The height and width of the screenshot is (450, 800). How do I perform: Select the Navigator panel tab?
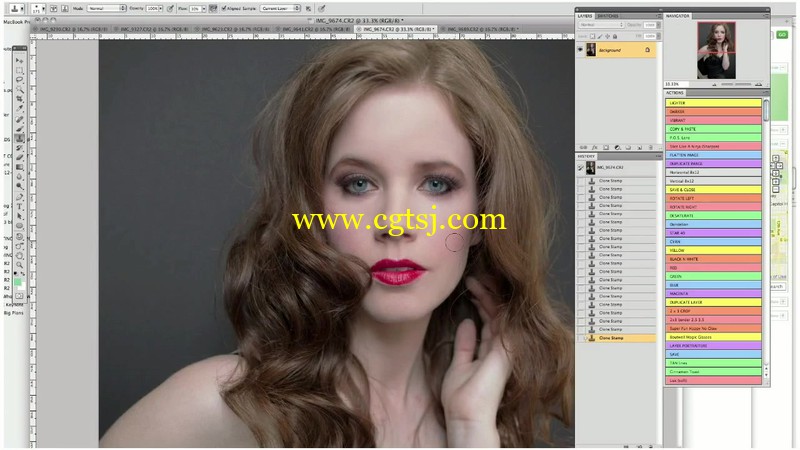pos(678,16)
